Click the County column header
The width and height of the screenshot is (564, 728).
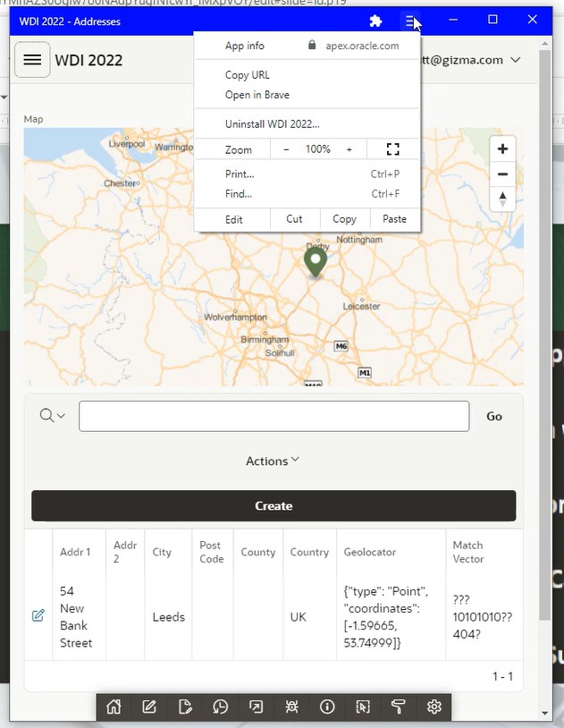pos(258,552)
